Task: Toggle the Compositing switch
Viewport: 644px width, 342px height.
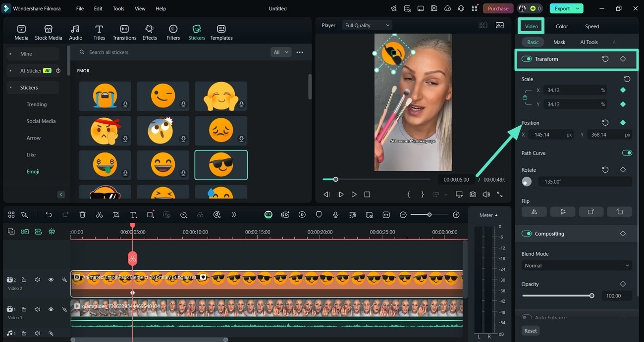Action: 527,234
